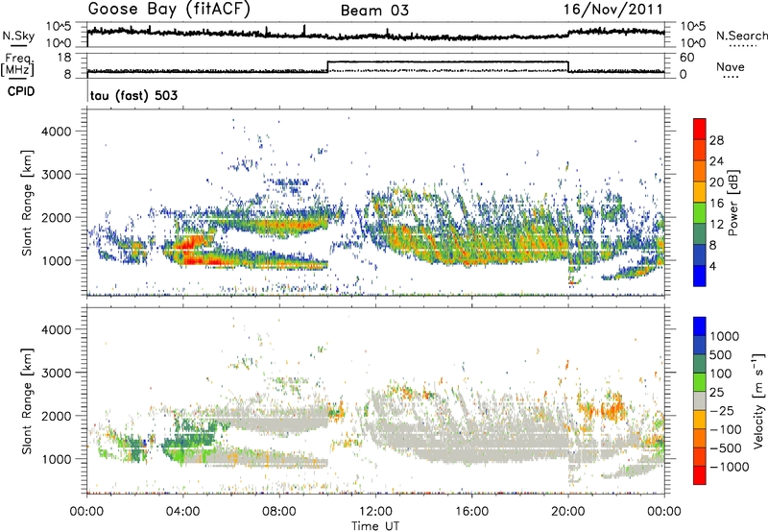Click the "1000" tick on the velocity colorbar
The height and width of the screenshot is (532, 768).
(725, 336)
